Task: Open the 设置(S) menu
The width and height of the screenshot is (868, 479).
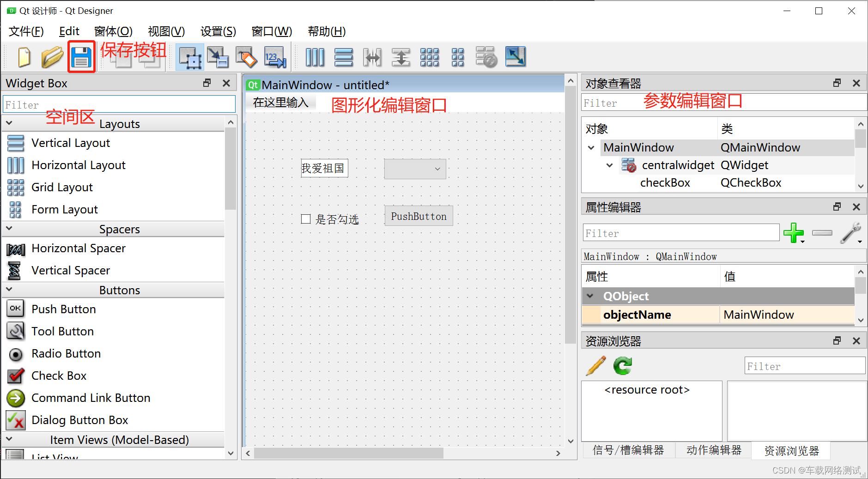Action: (x=218, y=31)
